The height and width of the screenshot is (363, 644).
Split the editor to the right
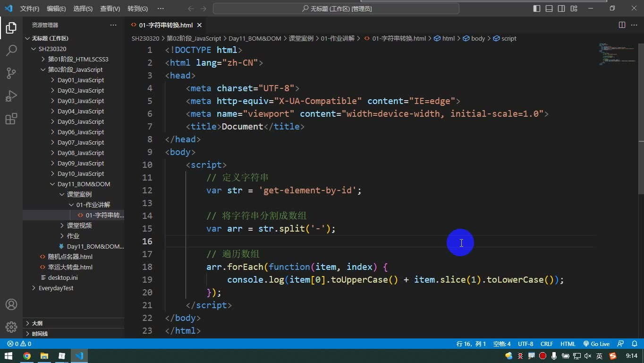622,25
